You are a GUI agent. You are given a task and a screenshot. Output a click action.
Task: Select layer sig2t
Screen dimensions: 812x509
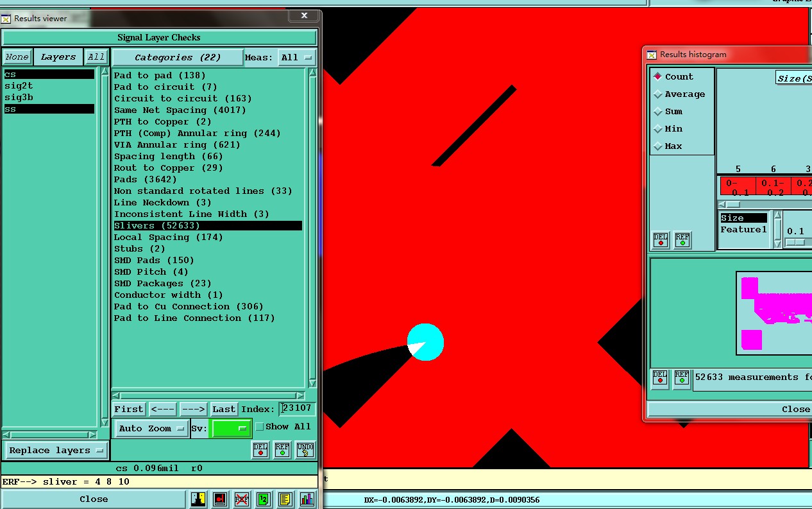point(49,86)
